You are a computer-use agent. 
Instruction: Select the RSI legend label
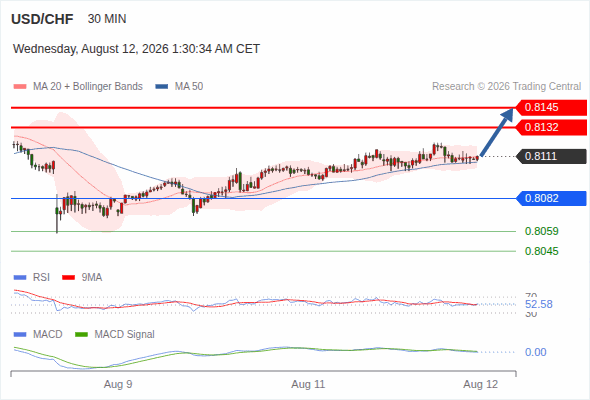point(41,278)
